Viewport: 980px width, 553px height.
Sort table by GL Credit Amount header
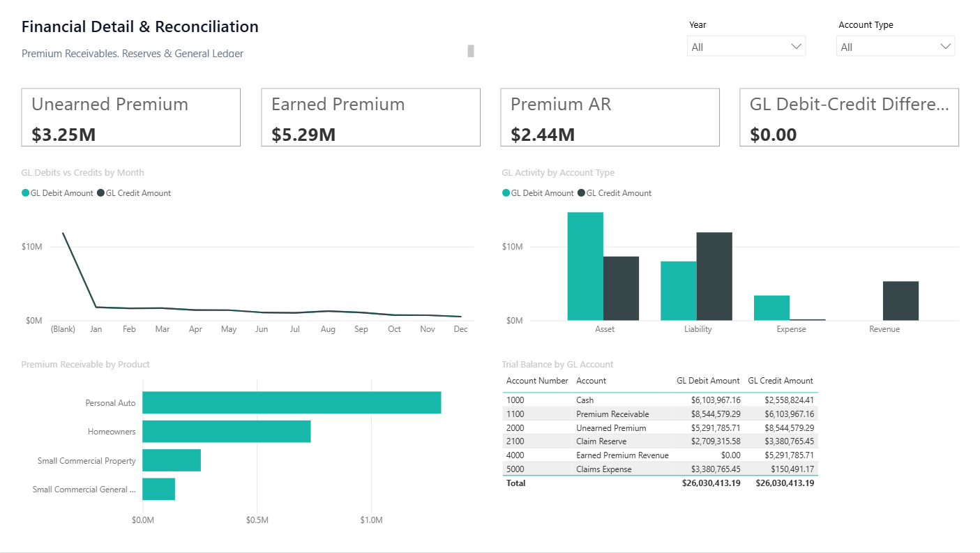781,381
